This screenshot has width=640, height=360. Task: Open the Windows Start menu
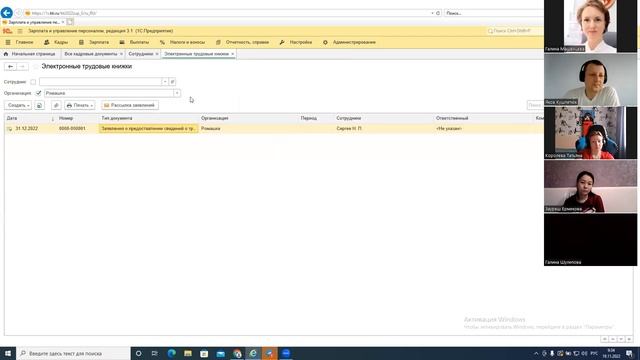point(8,353)
